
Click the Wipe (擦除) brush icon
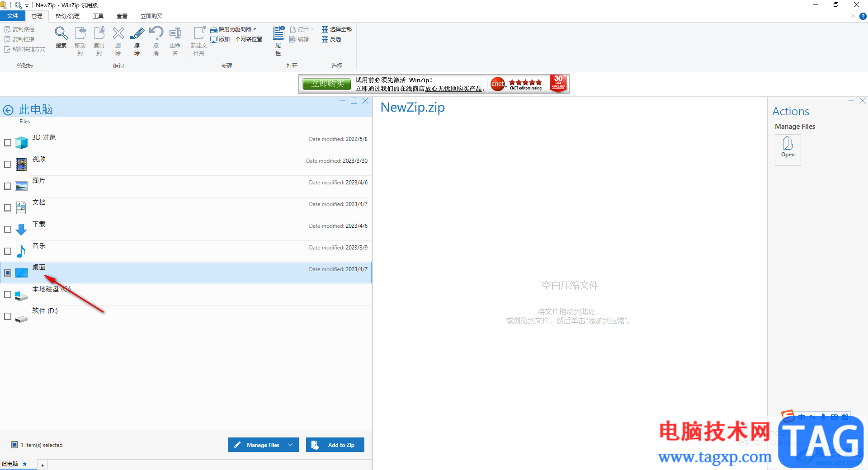click(137, 33)
